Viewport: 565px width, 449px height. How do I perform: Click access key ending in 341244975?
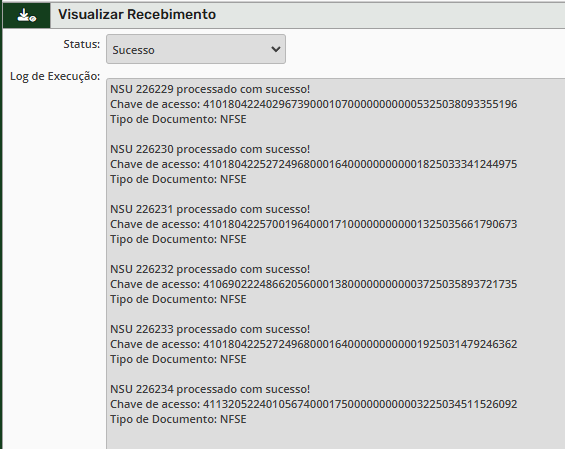(360, 164)
